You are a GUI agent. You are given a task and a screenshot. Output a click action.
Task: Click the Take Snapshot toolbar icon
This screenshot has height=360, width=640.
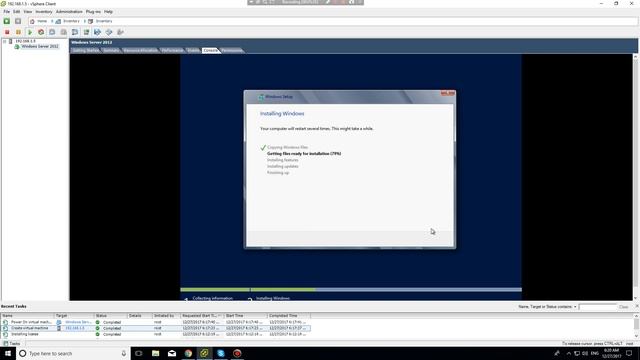pyautogui.click(x=52, y=32)
